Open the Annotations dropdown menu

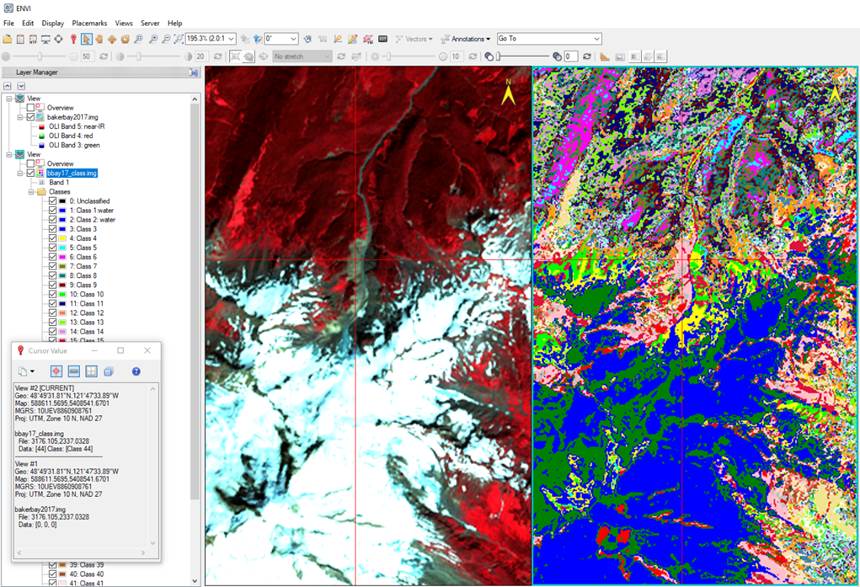pyautogui.click(x=466, y=39)
